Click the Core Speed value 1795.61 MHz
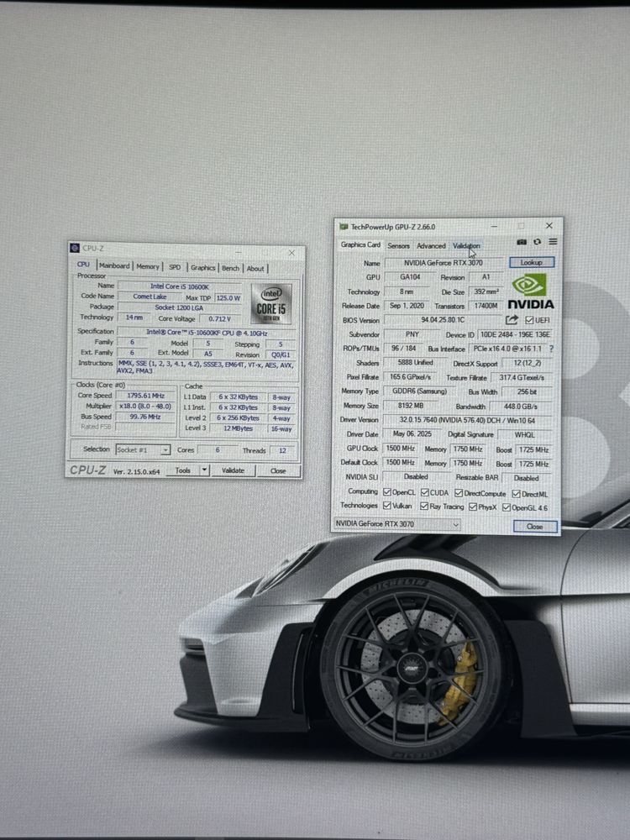 145,396
